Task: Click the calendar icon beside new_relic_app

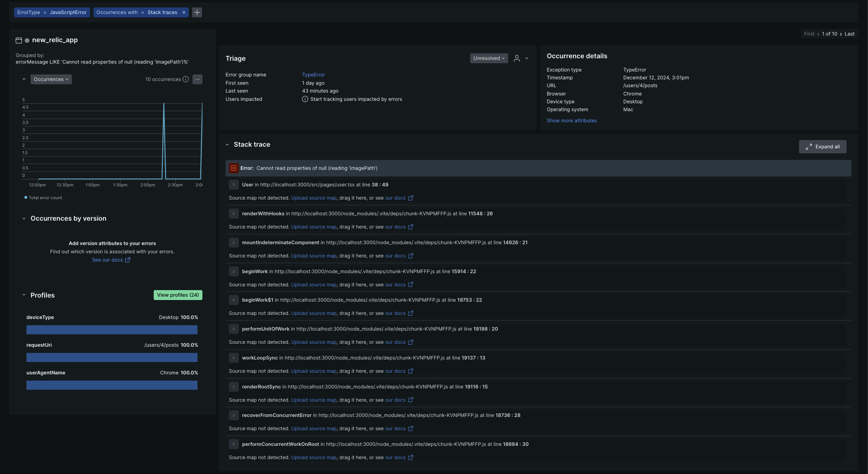Action: 19,40
